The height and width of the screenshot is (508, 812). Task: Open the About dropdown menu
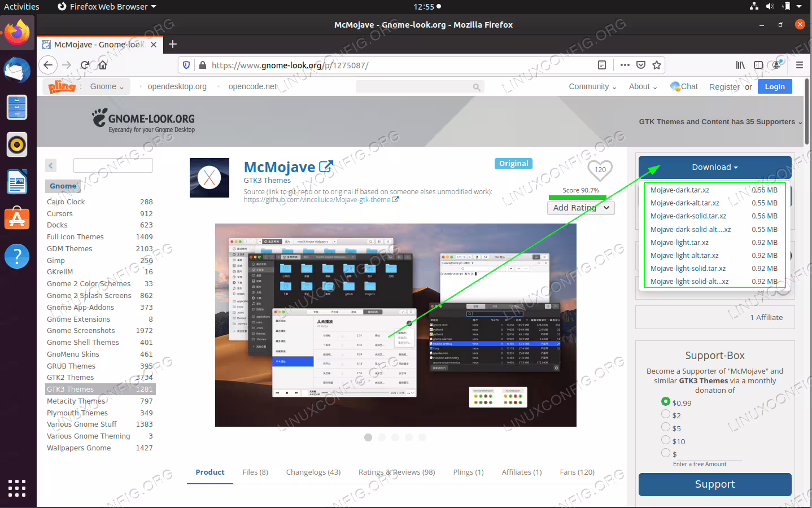643,86
